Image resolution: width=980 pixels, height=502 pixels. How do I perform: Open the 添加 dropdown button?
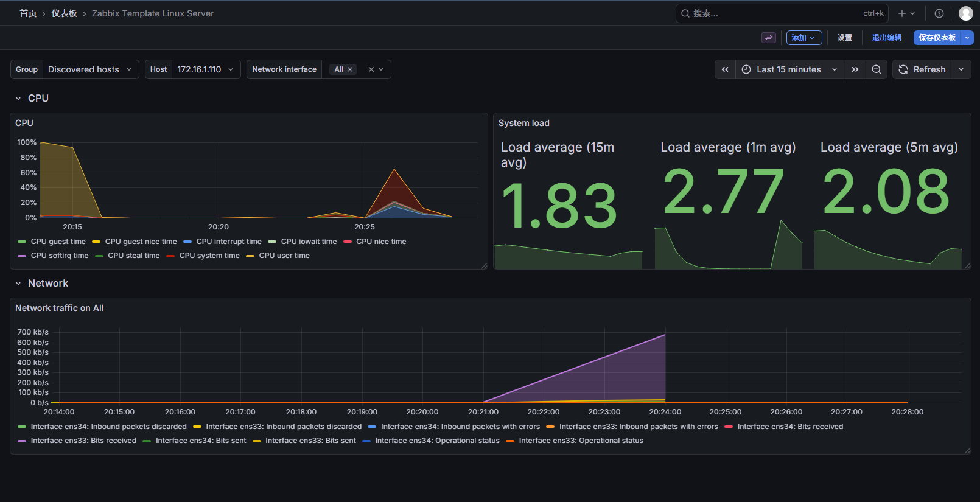804,38
